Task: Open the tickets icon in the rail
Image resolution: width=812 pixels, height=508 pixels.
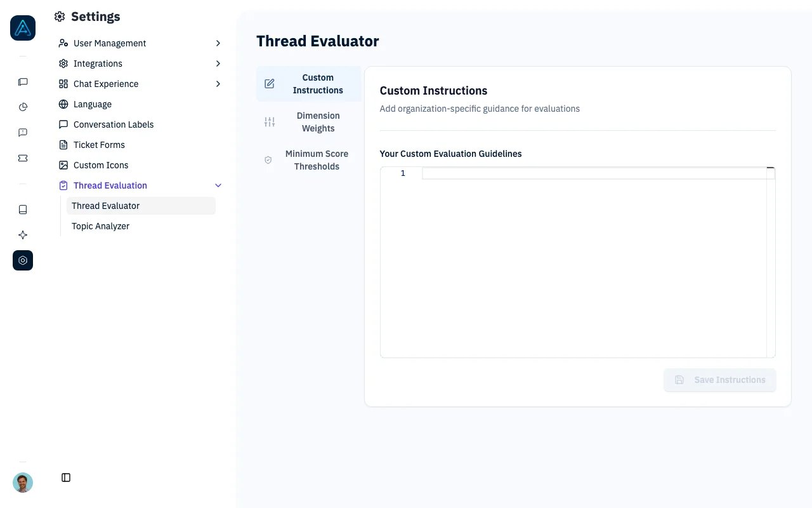Action: click(23, 158)
